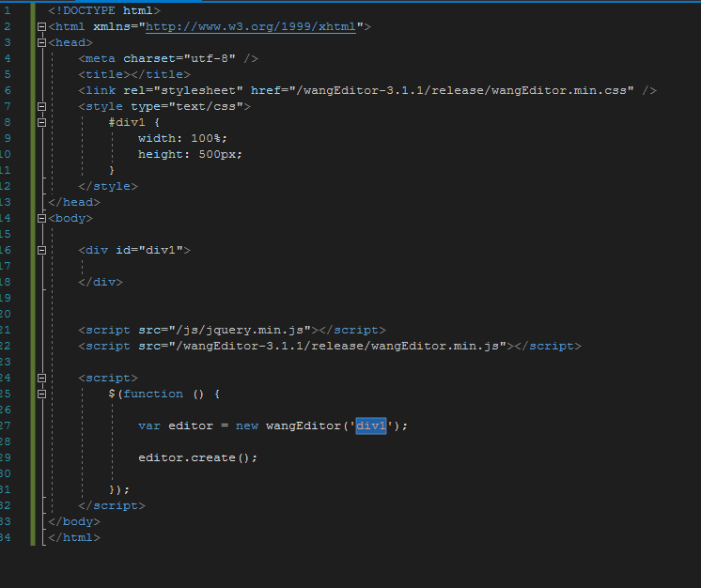Click the wangEditor.min.css href value
The height and width of the screenshot is (588, 701).
click(461, 91)
